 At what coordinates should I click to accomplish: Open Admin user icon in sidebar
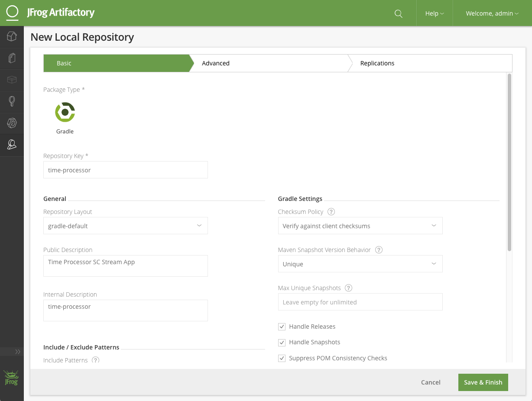tap(12, 145)
